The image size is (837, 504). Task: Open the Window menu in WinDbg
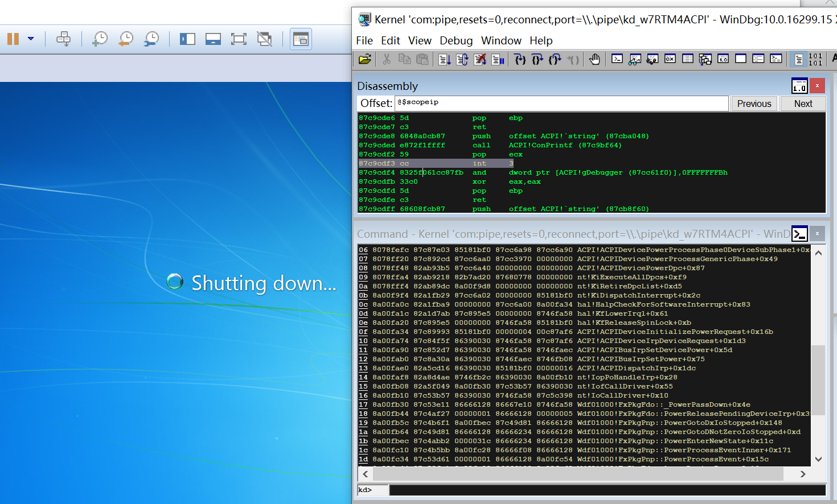coord(501,40)
